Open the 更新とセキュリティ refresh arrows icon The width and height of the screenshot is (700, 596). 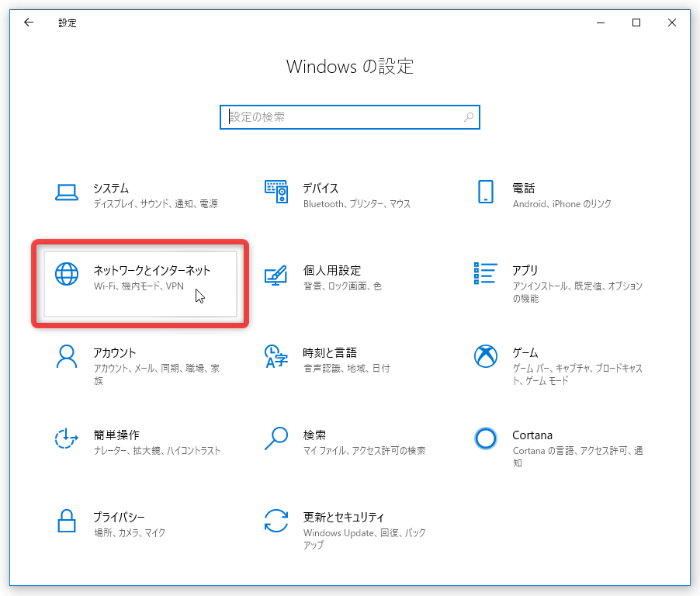click(x=276, y=521)
